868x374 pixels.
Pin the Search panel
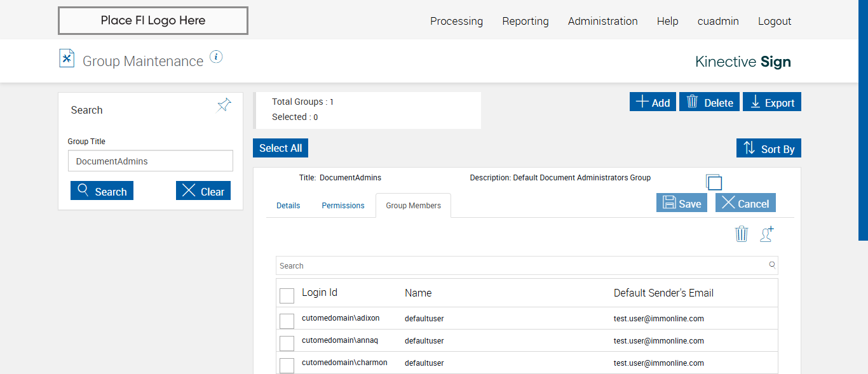pos(224,105)
